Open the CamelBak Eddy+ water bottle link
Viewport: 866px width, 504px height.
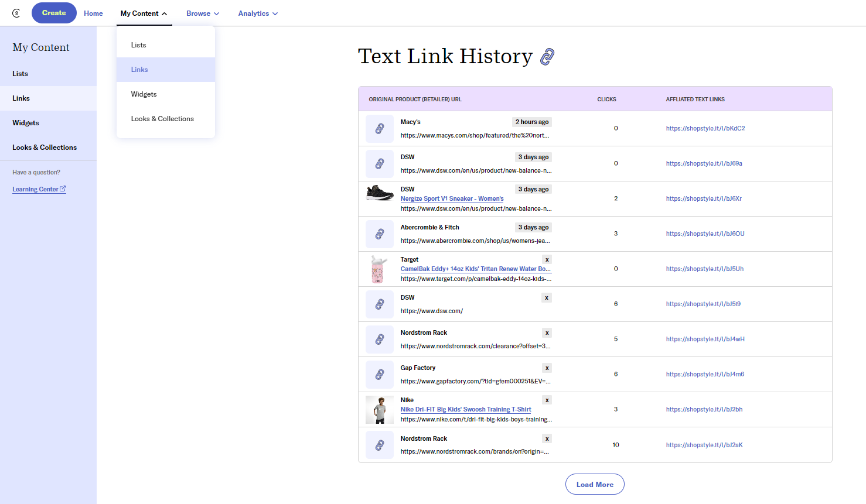click(476, 269)
